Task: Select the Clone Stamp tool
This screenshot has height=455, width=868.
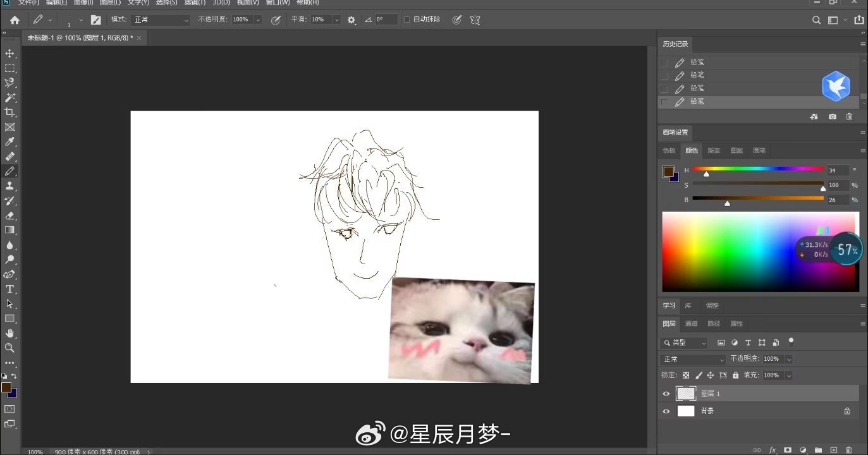Action: 9,186
